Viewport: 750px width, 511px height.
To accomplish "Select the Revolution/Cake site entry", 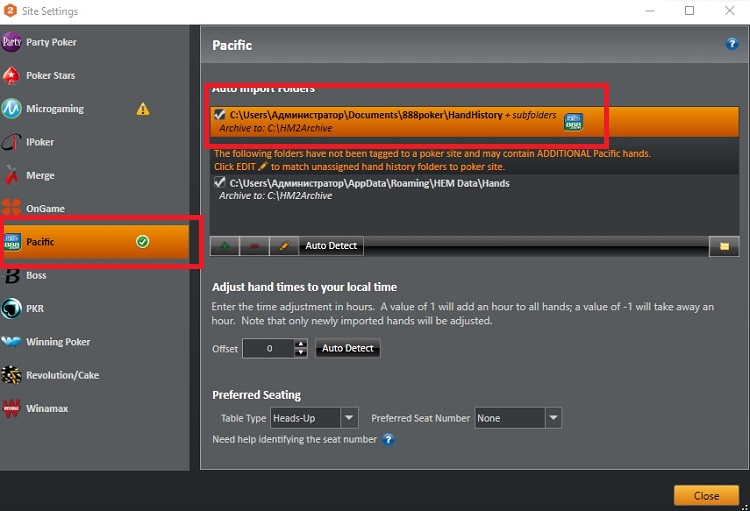I will coord(95,375).
